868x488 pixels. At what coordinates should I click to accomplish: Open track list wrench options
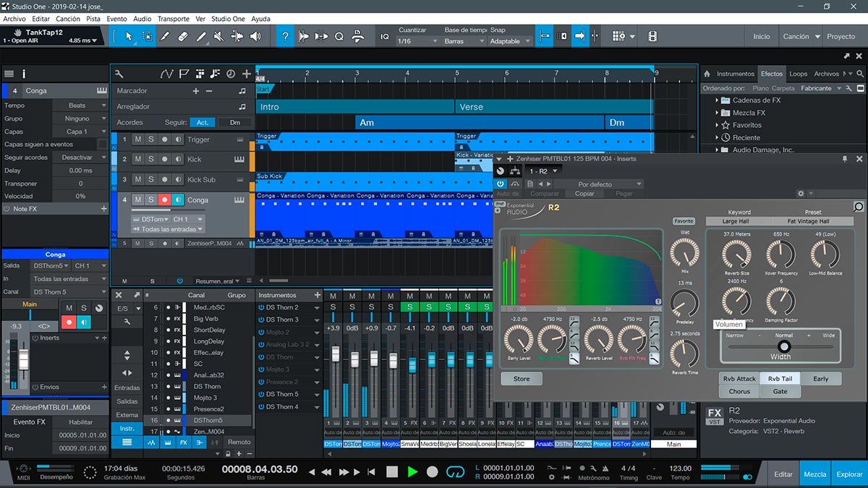(x=119, y=74)
